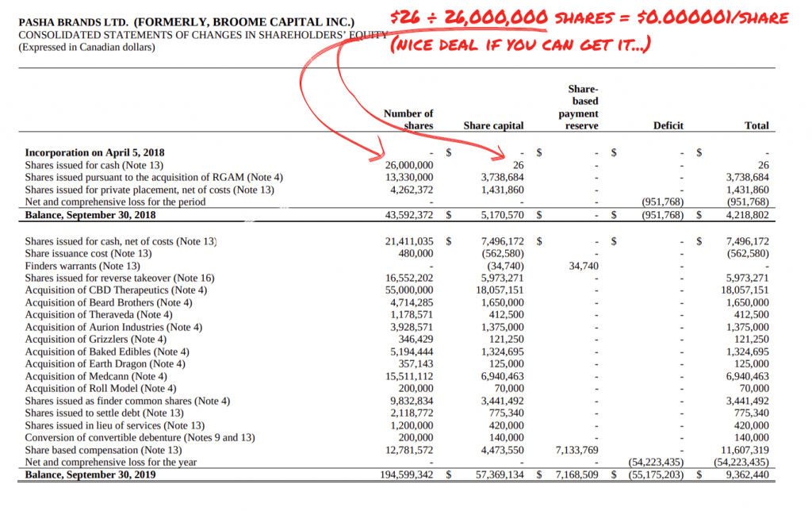Click 'Acquisition of Earth Dragon (Note 4)' label
Image resolution: width=812 pixels, height=511 pixels.
pos(105,364)
